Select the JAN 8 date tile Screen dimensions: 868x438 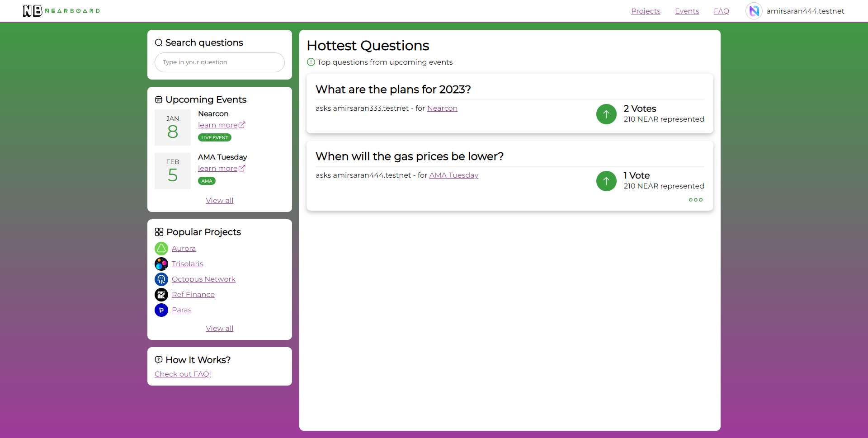(x=173, y=127)
